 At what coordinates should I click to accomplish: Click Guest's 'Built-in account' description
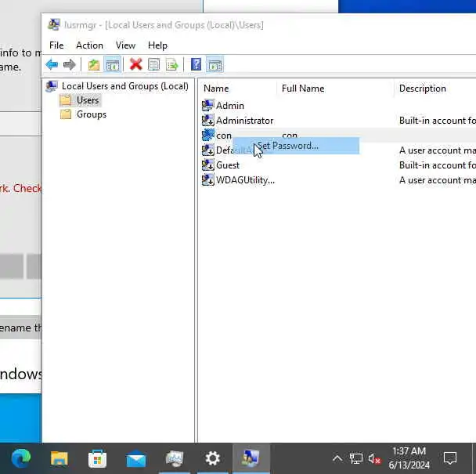click(x=438, y=165)
